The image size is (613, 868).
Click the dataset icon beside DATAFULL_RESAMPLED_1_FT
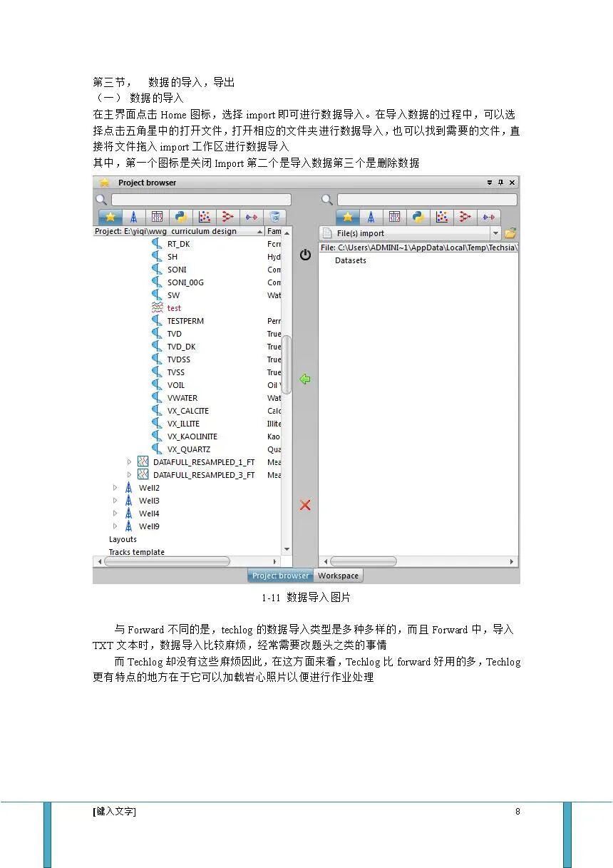point(143,462)
